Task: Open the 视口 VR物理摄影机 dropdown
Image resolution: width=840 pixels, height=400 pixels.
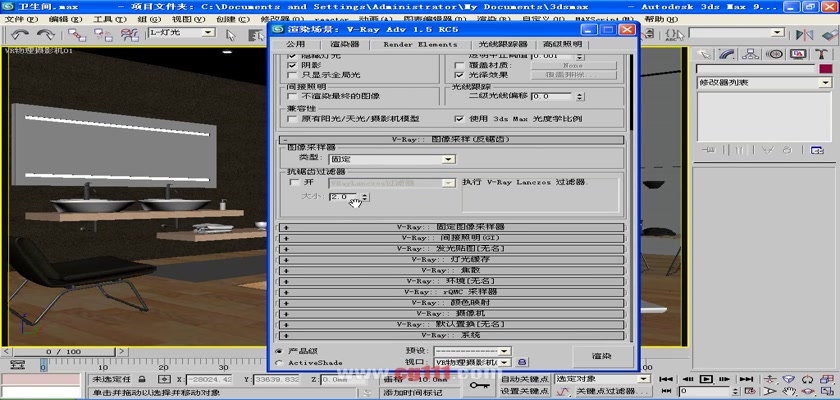Action: (471, 363)
